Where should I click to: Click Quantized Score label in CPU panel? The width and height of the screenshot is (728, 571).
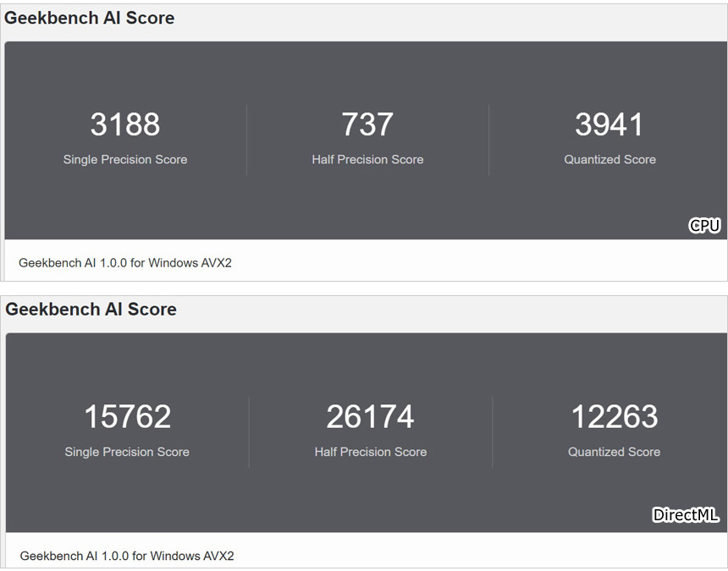click(x=610, y=160)
